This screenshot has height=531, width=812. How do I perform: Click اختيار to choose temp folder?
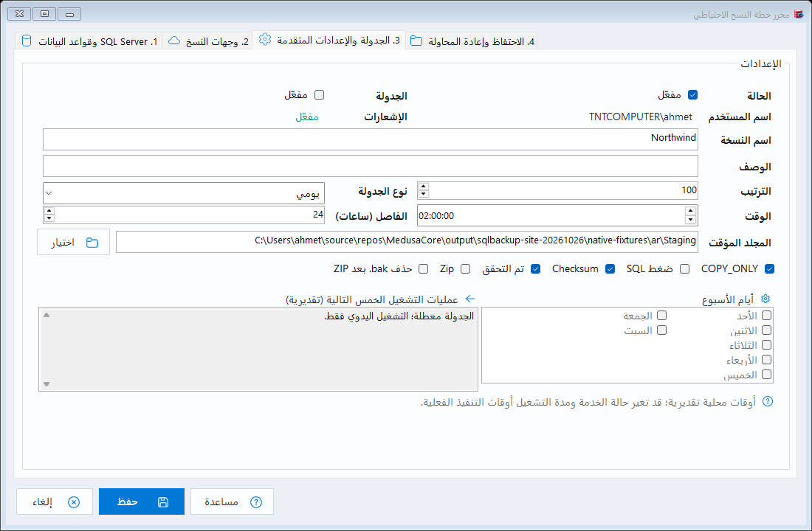(x=74, y=242)
